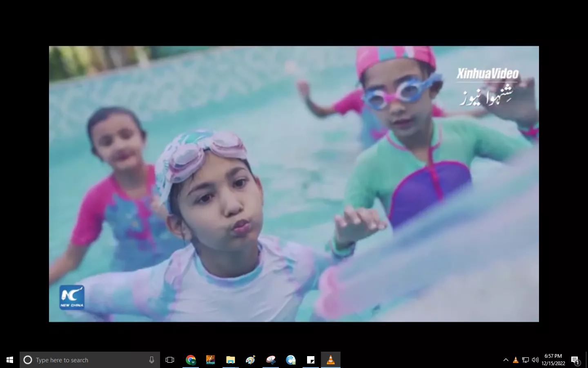
Task: Click the VLC cone in system tray
Action: tap(516, 360)
